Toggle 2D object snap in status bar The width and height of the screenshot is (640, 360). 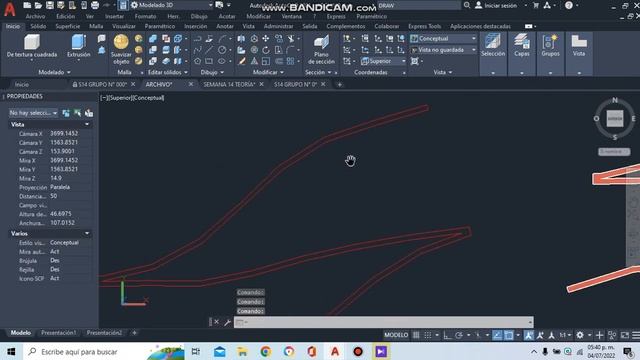point(509,335)
